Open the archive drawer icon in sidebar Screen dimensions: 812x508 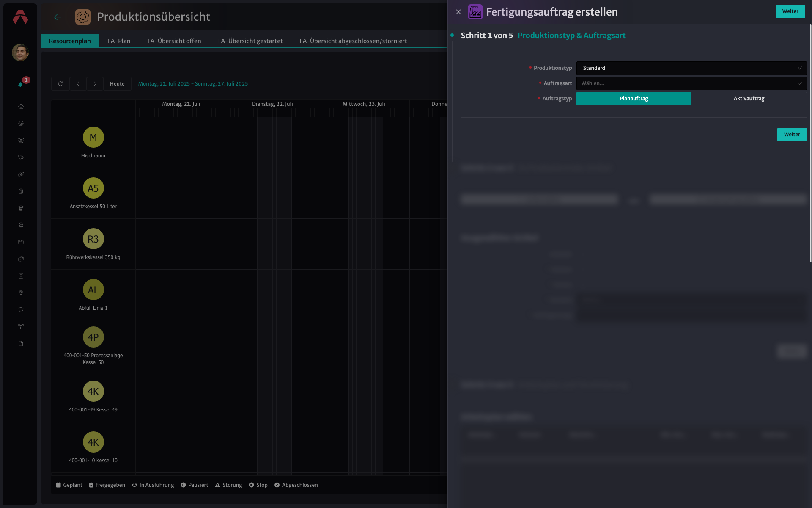pos(21,276)
